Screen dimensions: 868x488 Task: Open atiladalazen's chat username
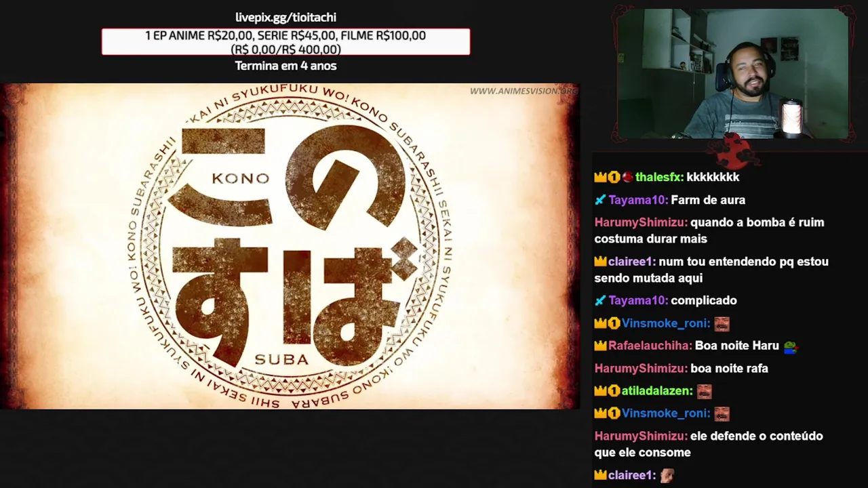pos(657,391)
